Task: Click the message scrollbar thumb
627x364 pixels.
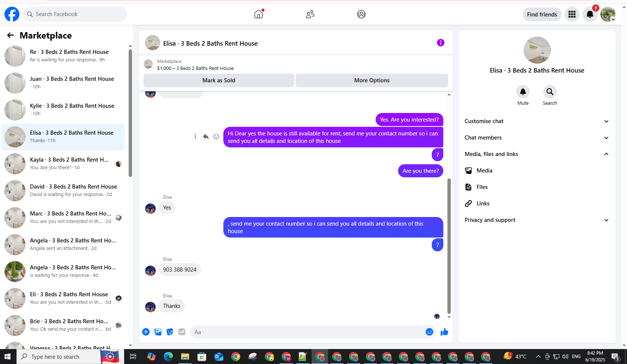Action: (x=449, y=246)
